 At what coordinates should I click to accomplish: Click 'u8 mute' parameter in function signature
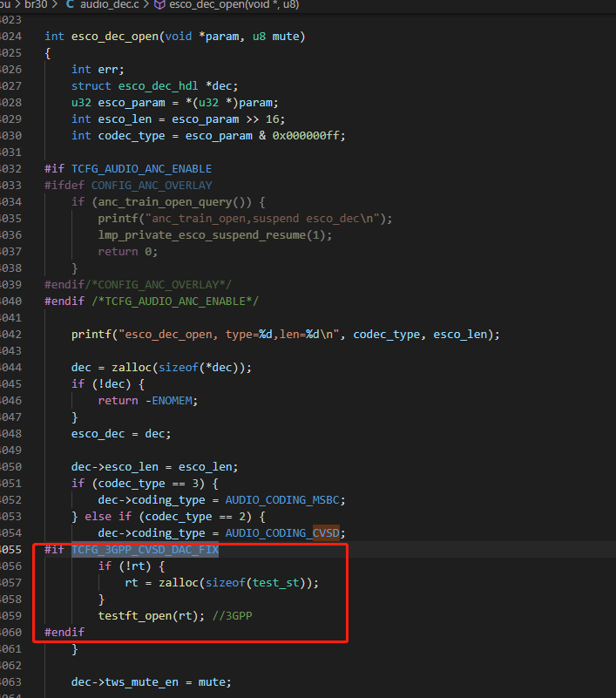point(276,37)
